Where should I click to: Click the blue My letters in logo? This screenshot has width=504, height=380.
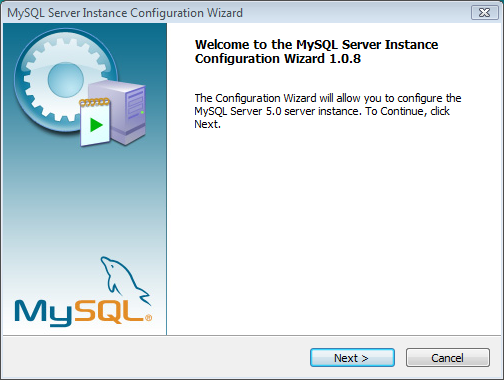43,313
